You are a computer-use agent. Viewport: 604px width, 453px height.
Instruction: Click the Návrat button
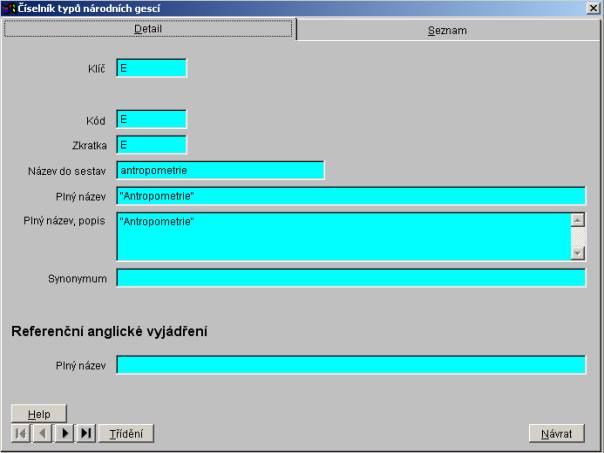556,433
